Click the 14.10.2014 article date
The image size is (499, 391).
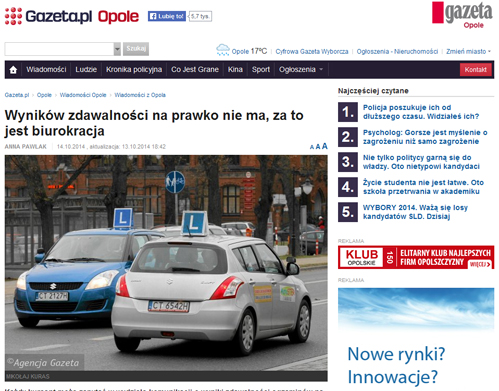71,147
